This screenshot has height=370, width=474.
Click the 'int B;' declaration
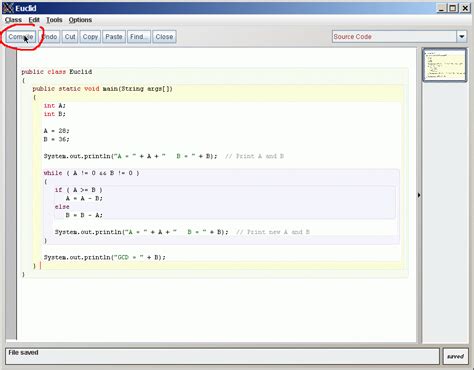55,114
